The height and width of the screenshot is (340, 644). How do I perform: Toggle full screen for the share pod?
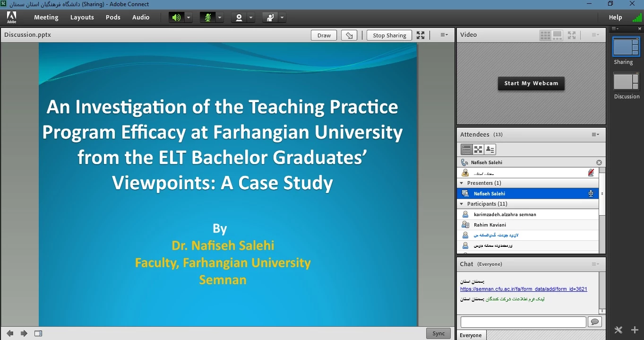(x=421, y=35)
